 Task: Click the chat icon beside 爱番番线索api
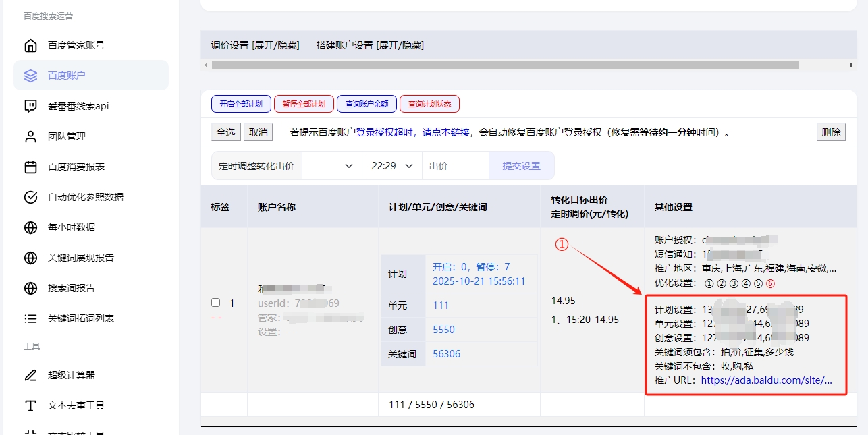pos(30,106)
